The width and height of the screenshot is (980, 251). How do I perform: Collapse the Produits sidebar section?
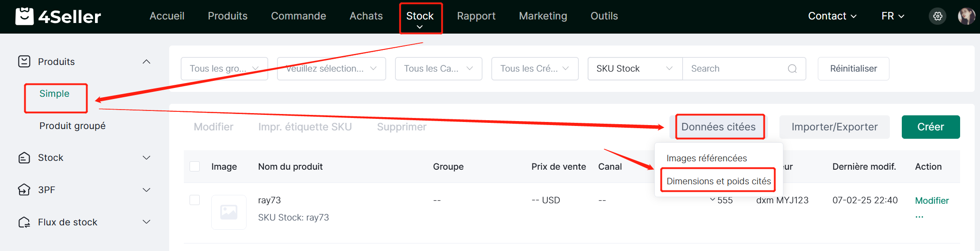pyautogui.click(x=146, y=61)
